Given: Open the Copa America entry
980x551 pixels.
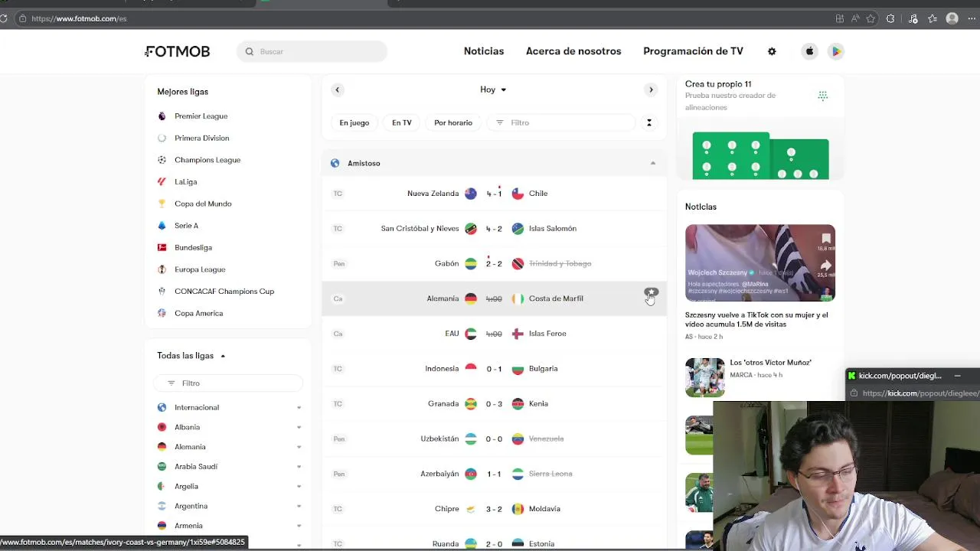Looking at the screenshot, I should click(x=198, y=313).
